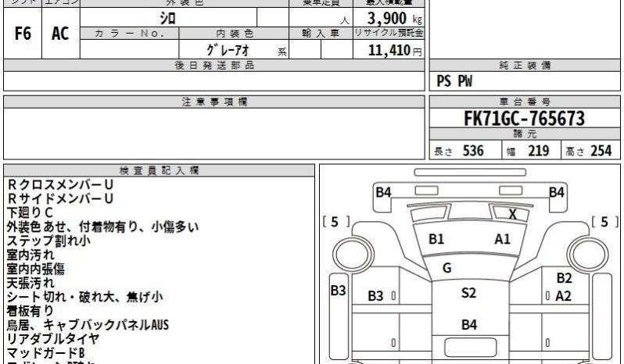The width and height of the screenshot is (624, 364).
Task: Select the note 'マッドガードB'
Action: (x=46, y=352)
